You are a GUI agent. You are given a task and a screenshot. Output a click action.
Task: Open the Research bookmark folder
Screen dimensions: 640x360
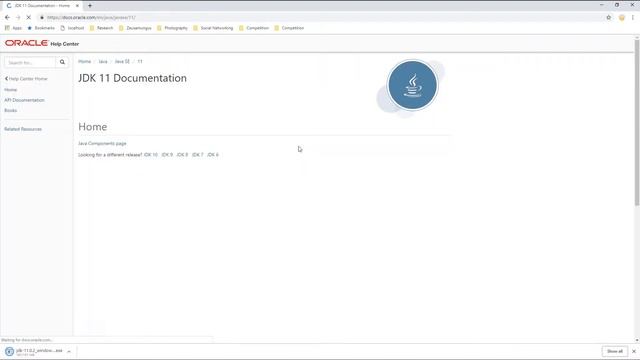(101, 28)
